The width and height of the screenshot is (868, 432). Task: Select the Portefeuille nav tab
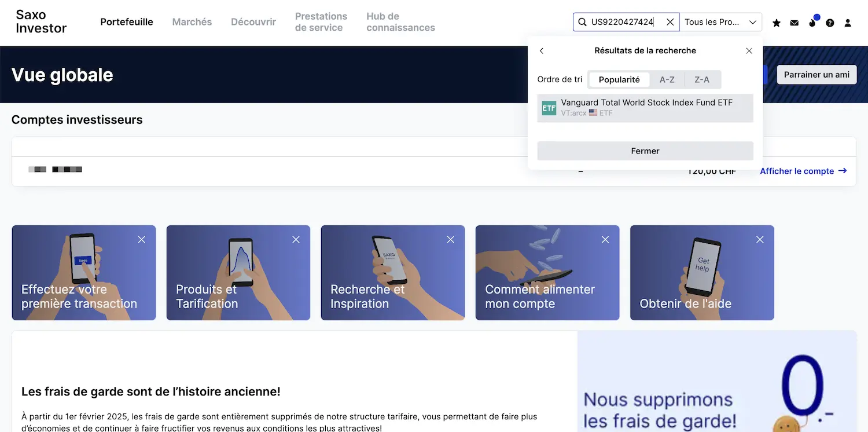click(x=127, y=22)
